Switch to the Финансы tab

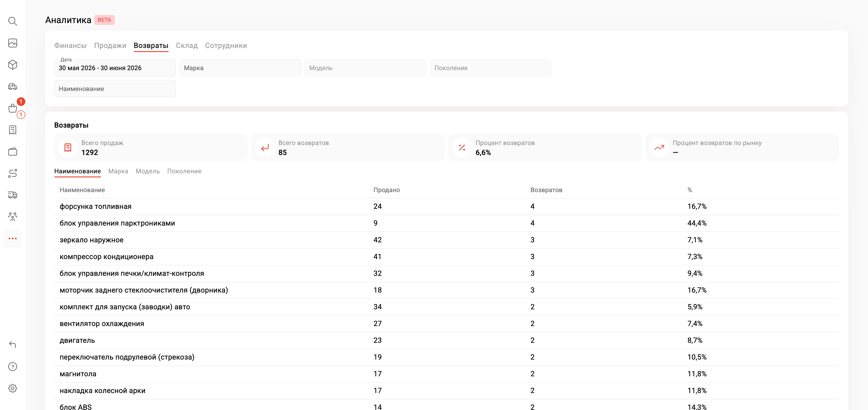[x=71, y=45]
